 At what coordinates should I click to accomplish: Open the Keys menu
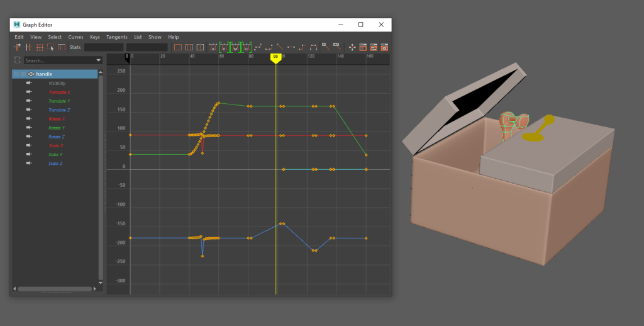coord(95,37)
